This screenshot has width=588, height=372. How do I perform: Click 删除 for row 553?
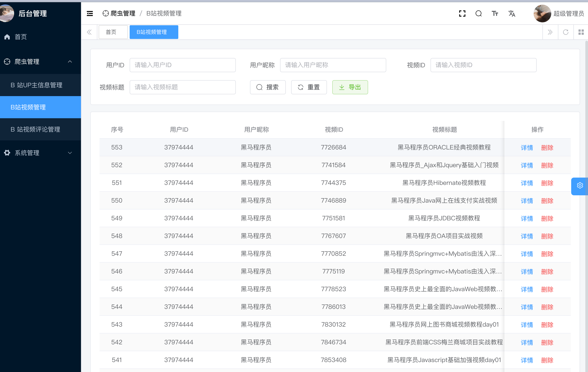click(547, 148)
